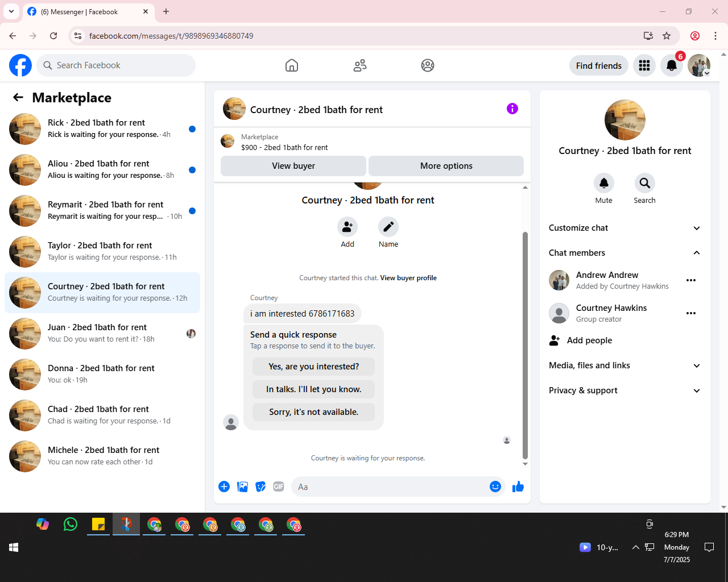The width and height of the screenshot is (728, 582).
Task: Open the Taylor 2bed 1bath conversation
Action: click(x=102, y=252)
